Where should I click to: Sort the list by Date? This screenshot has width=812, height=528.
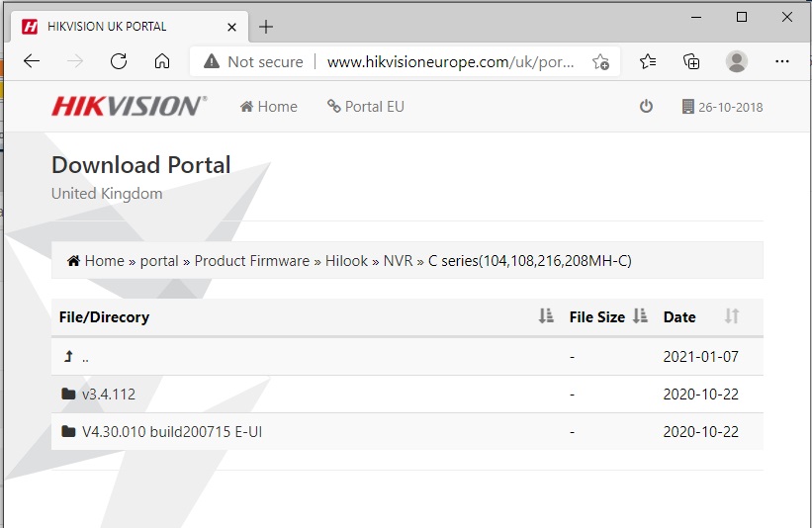click(732, 316)
